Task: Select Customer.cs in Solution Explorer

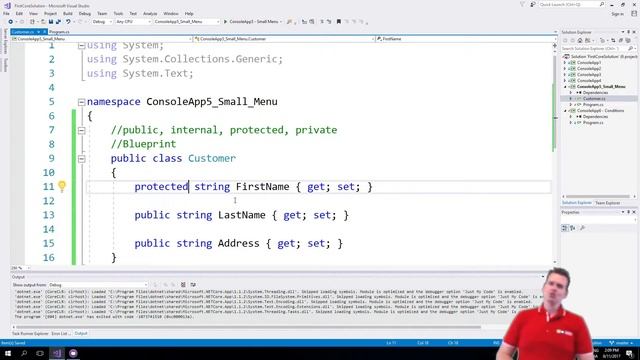Action: 593,98
